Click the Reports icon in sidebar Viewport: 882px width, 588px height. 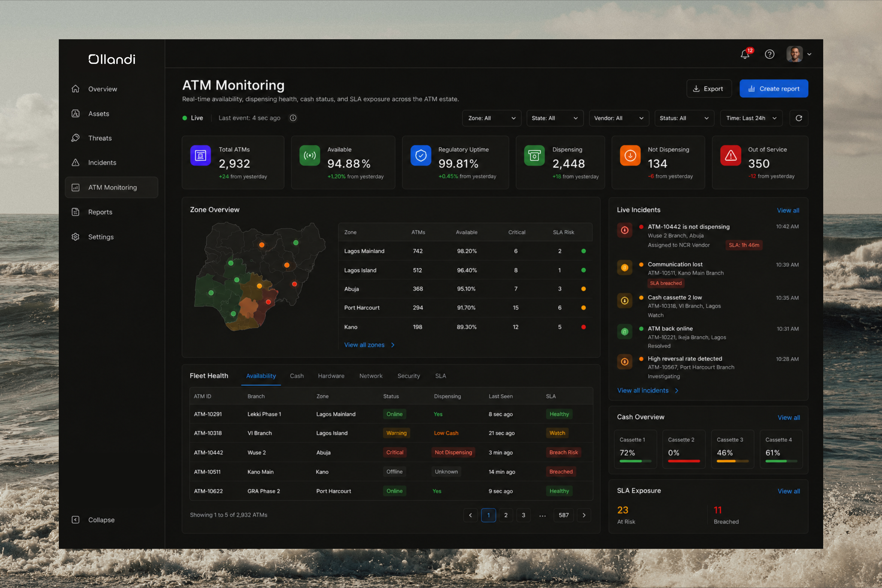pos(75,212)
